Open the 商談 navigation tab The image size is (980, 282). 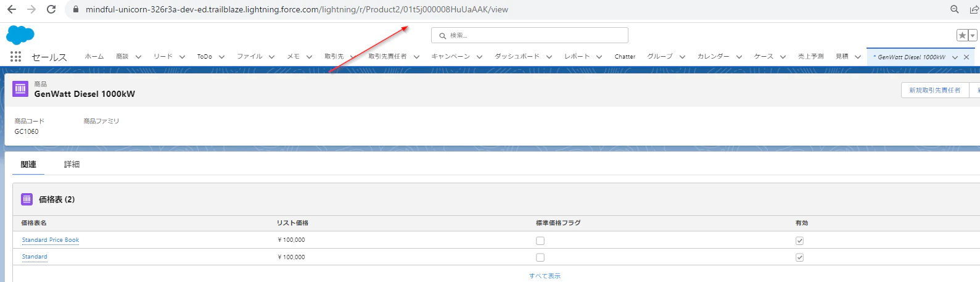point(122,56)
